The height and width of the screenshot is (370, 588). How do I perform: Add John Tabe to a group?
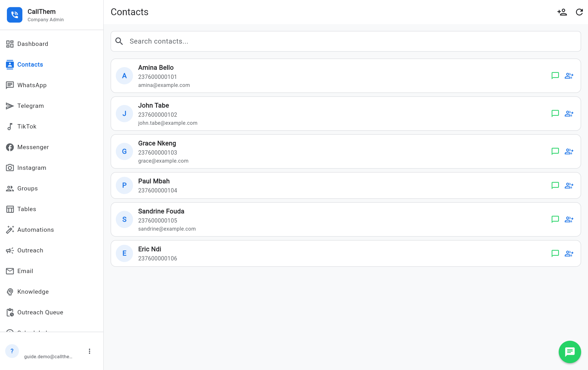pos(569,114)
